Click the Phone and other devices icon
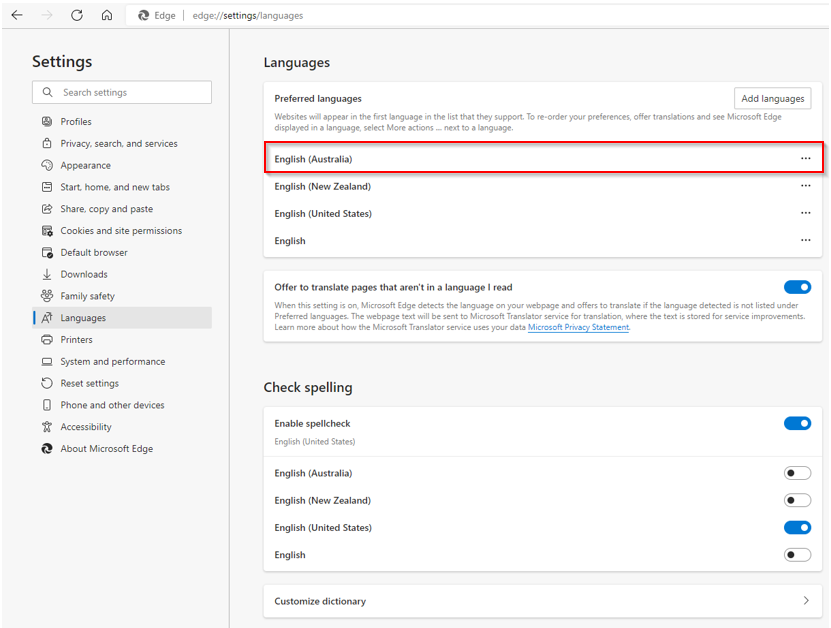 [x=47, y=405]
